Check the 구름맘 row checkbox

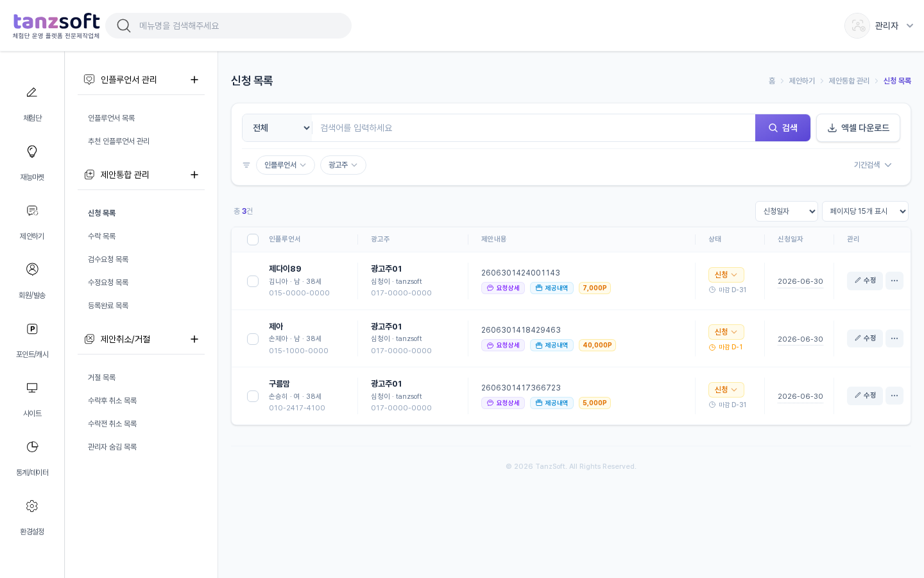pyautogui.click(x=253, y=396)
